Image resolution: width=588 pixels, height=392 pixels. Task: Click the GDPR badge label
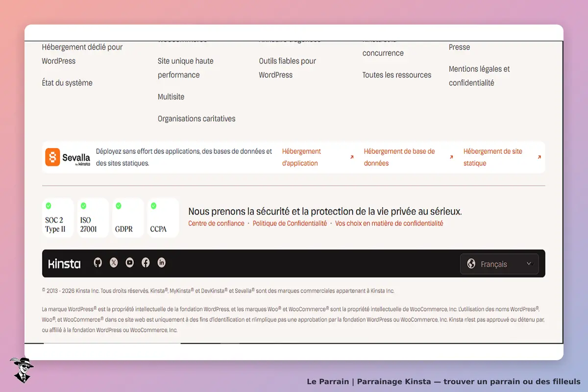124,229
